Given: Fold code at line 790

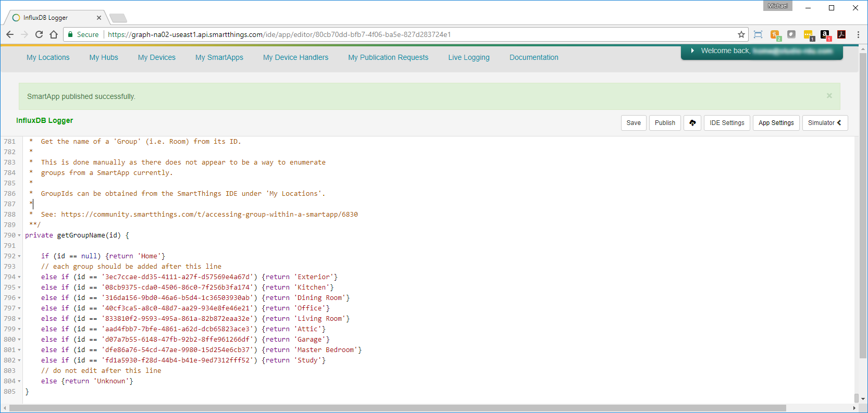Looking at the screenshot, I should click(x=19, y=235).
